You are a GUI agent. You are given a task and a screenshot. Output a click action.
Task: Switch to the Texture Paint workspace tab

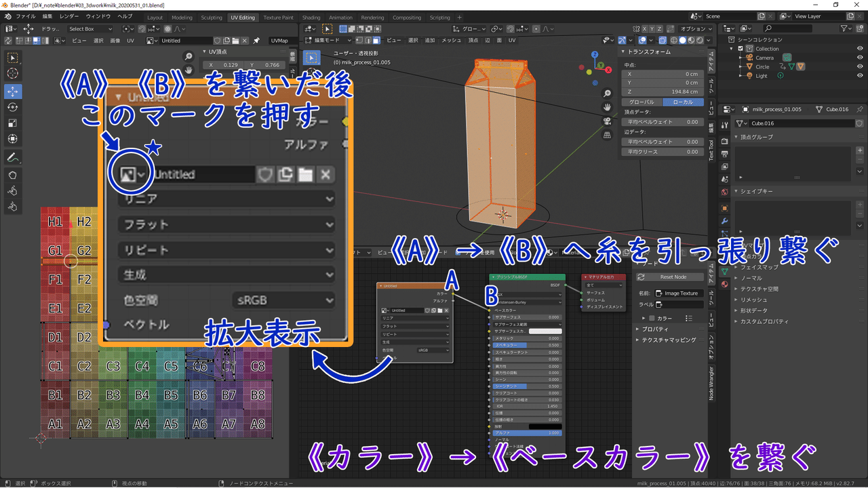278,18
